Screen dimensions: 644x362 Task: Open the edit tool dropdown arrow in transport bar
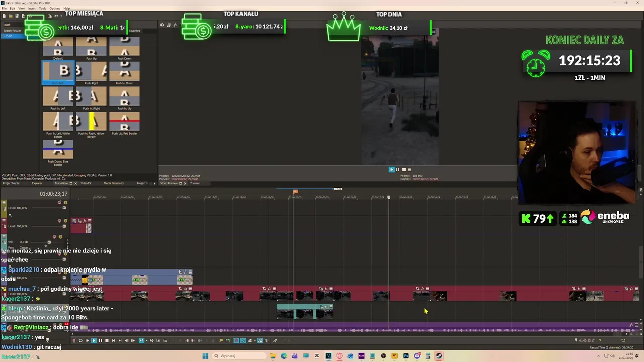click(147, 341)
